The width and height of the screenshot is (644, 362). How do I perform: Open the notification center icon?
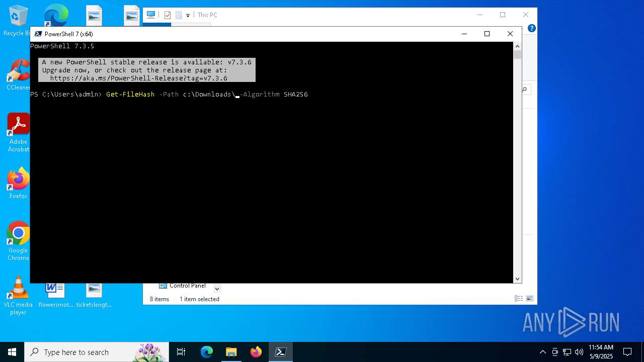(x=627, y=352)
